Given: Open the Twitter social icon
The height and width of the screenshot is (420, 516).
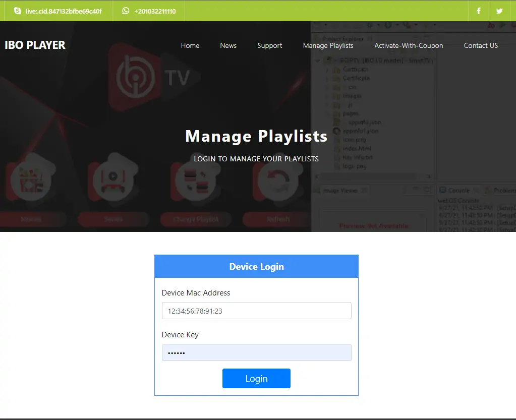Looking at the screenshot, I should pos(499,11).
